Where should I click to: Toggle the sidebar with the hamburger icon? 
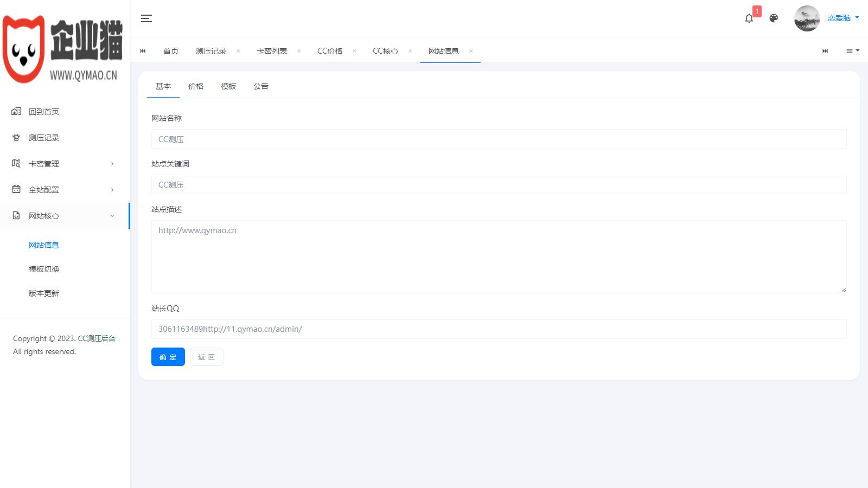(146, 18)
